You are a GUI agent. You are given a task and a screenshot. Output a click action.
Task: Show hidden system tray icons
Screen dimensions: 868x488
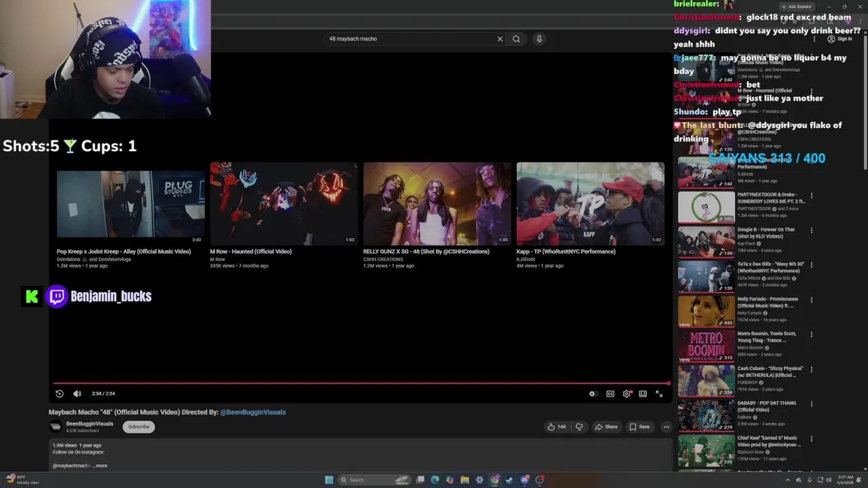point(788,480)
